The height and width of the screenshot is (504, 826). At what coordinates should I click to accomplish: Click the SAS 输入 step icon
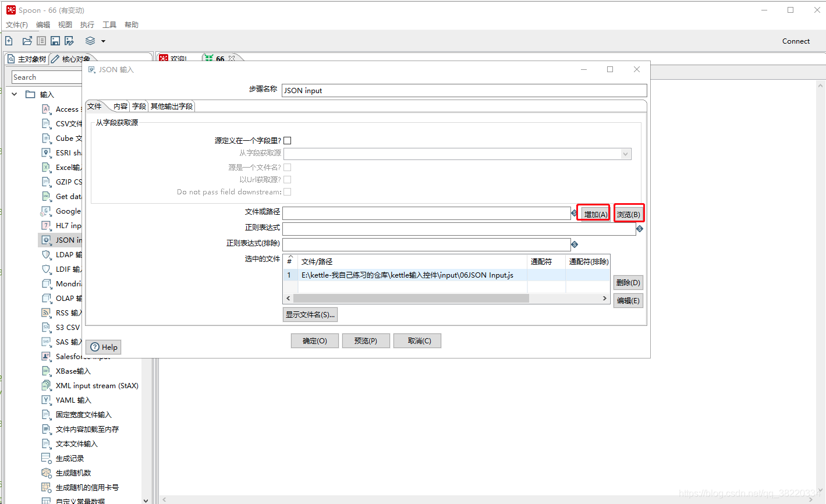click(46, 342)
